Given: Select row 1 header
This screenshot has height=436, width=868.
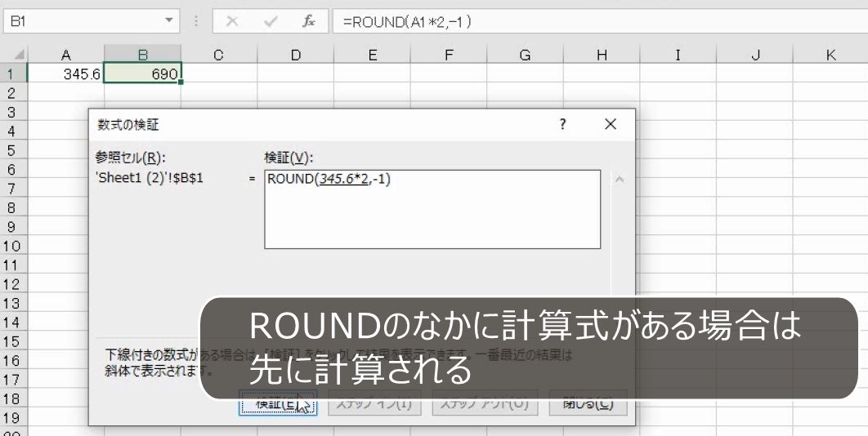Looking at the screenshot, I should (x=13, y=73).
